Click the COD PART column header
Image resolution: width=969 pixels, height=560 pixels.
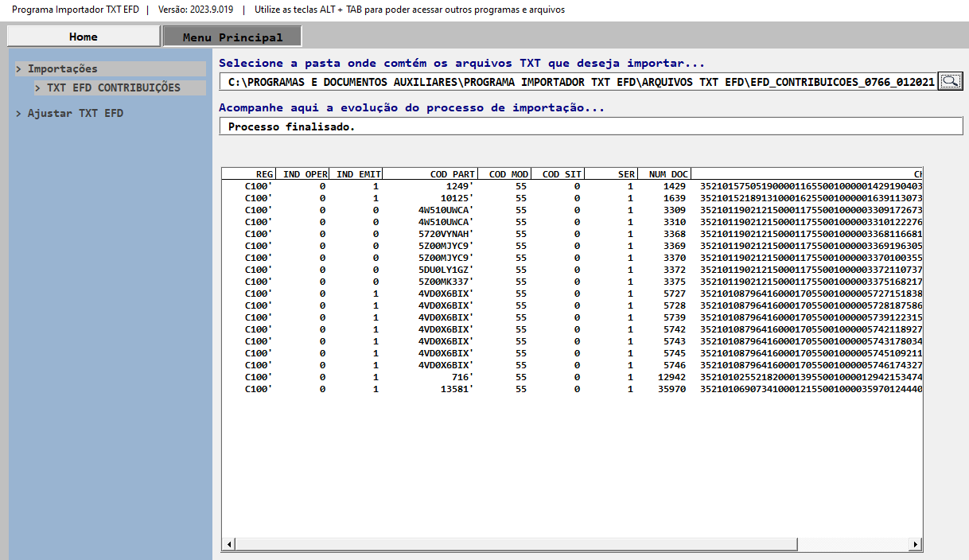click(x=430, y=173)
